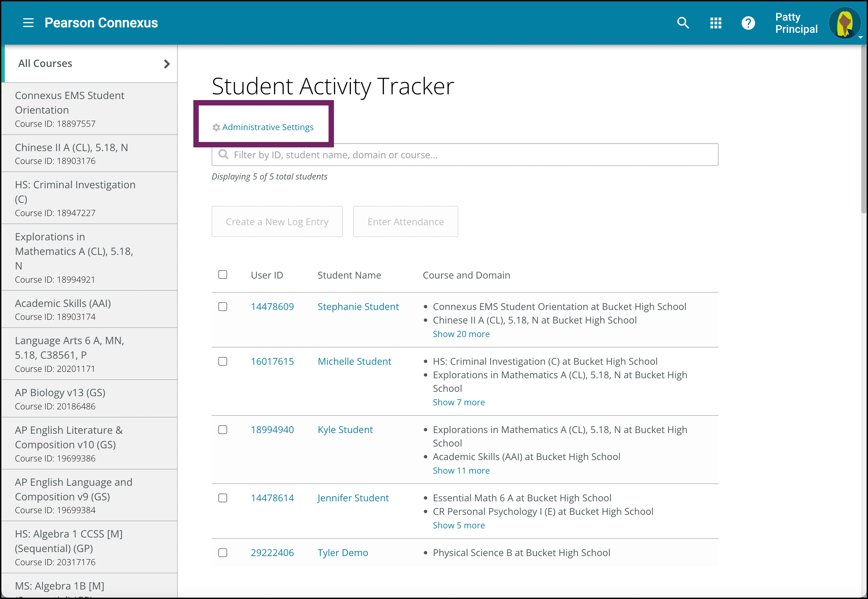The height and width of the screenshot is (599, 868).
Task: Click the Student Name column header
Action: pos(349,275)
